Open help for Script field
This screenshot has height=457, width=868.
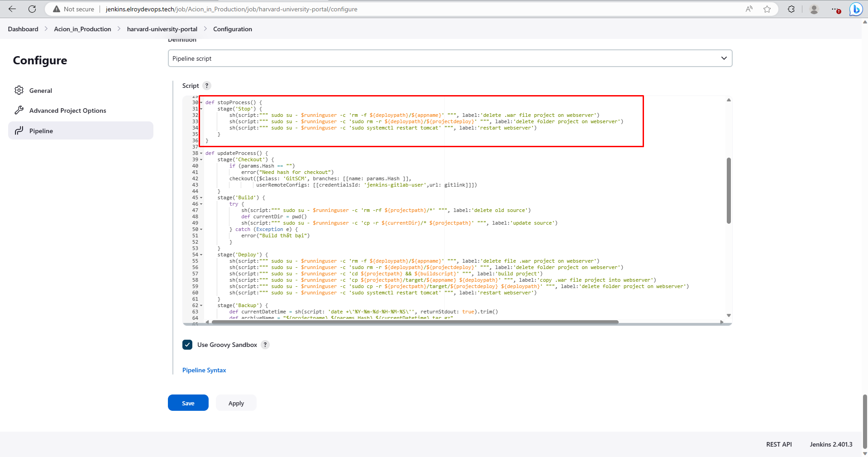tap(207, 86)
